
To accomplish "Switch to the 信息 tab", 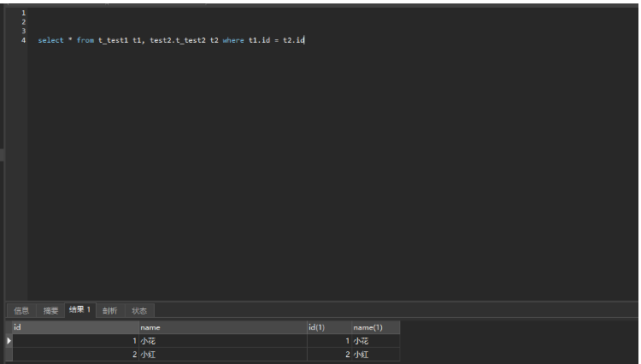I will click(x=21, y=311).
